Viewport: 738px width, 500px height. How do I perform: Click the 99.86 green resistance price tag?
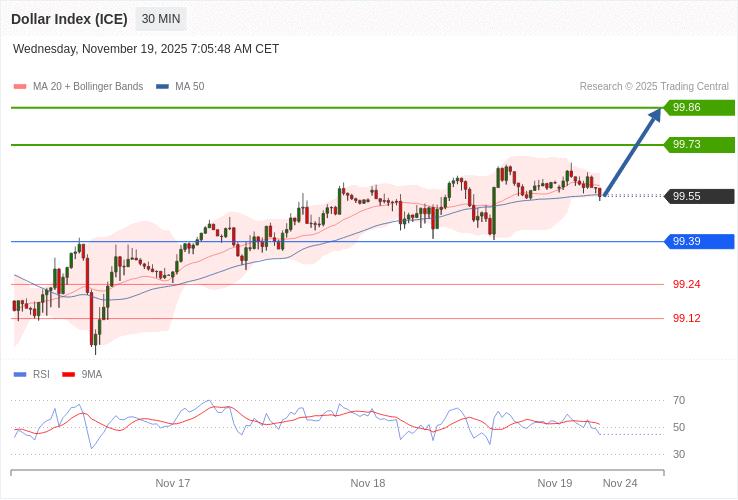point(699,108)
